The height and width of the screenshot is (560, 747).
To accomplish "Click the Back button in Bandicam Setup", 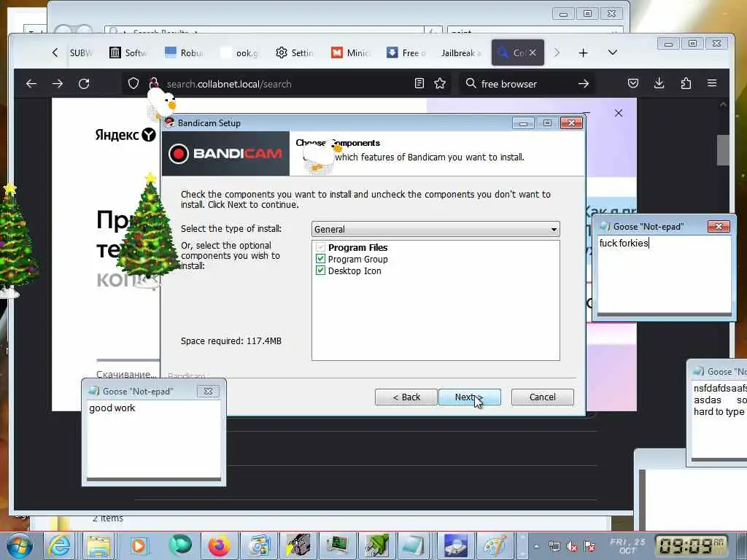I will click(406, 397).
